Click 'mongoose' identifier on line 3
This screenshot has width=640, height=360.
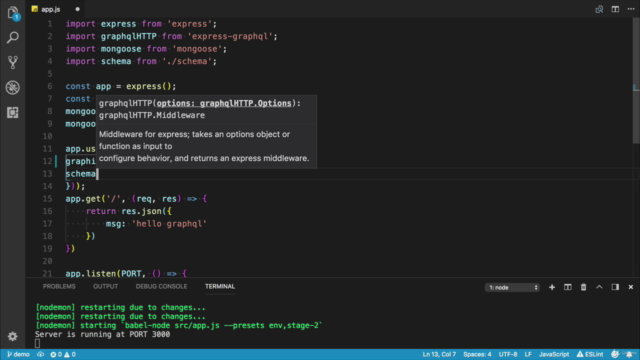click(x=121, y=49)
